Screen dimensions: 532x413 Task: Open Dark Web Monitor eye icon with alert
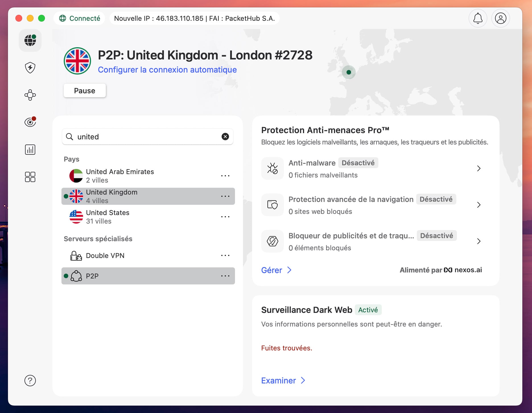(x=30, y=122)
